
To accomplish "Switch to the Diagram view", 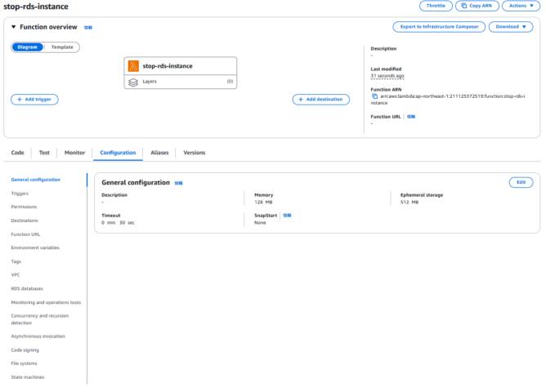I will click(27, 47).
